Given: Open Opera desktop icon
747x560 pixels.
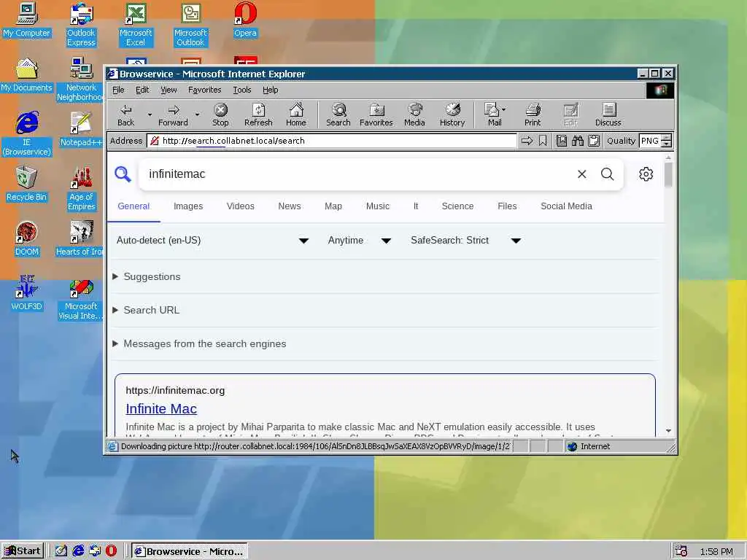Looking at the screenshot, I should [245, 20].
